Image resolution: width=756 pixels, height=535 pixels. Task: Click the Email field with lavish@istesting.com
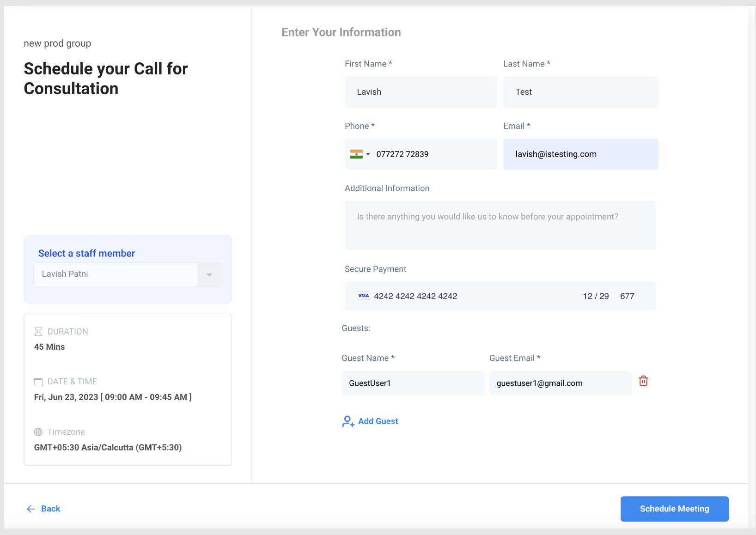[581, 154]
